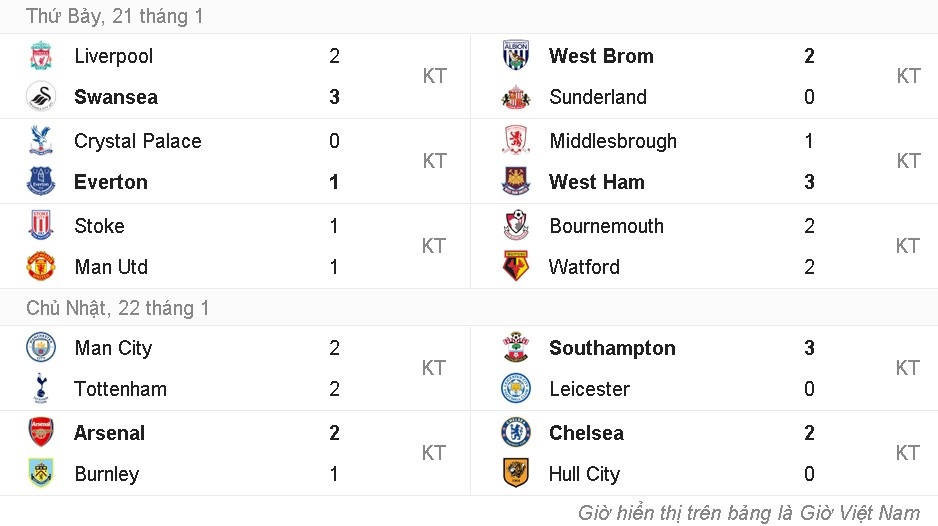938x526 pixels.
Task: Open the Southampton team link
Action: tap(612, 348)
